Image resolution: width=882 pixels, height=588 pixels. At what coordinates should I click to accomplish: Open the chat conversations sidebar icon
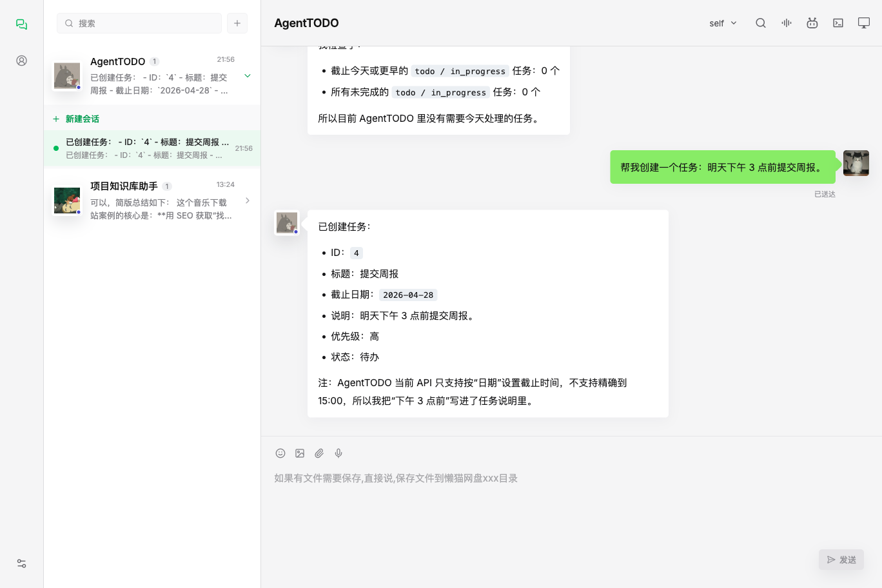21,24
